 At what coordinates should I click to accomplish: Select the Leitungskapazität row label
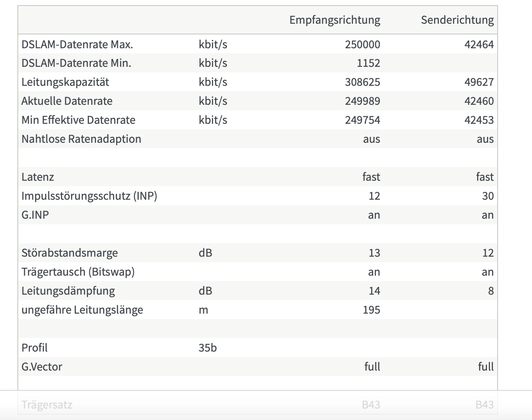point(65,82)
